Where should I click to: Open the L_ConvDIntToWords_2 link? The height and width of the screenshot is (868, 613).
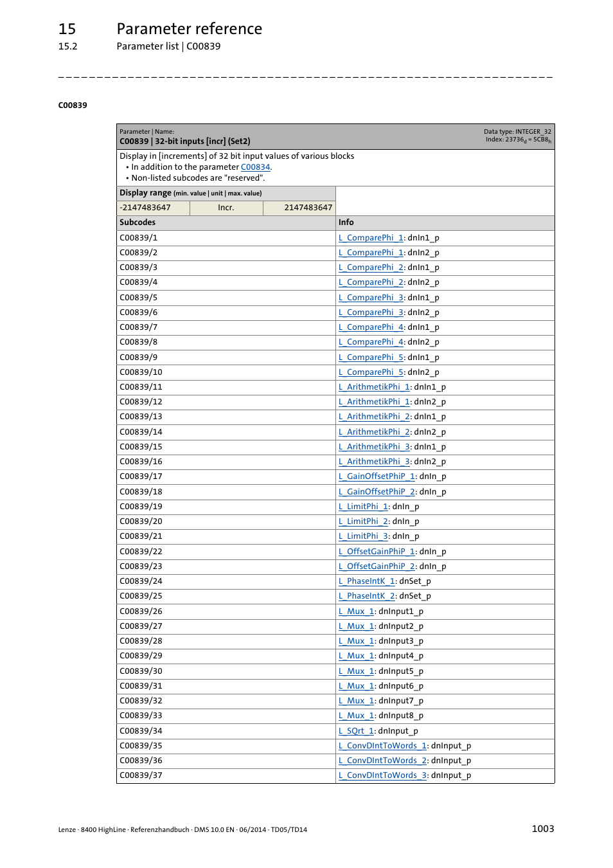click(383, 761)
